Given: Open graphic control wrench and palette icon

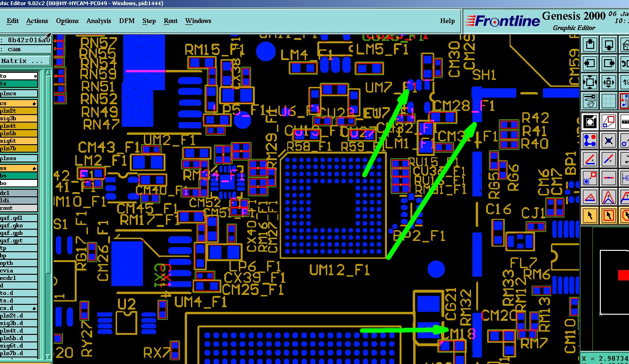Looking at the screenshot, I should 590,100.
